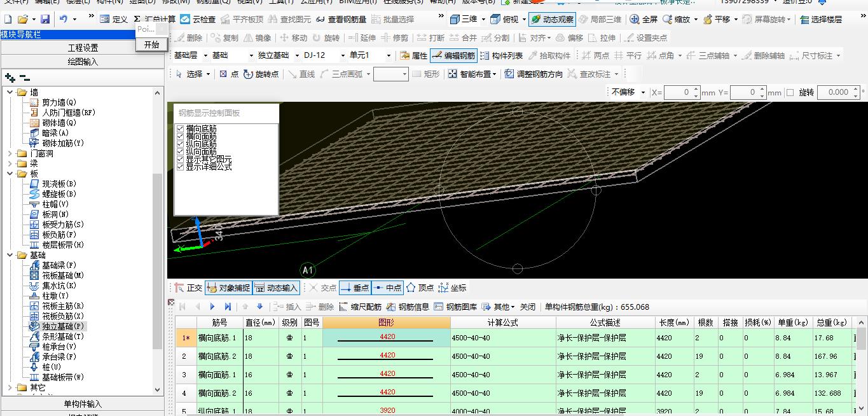
Task: Expand the 门窗洞 tree node
Action: (10, 153)
